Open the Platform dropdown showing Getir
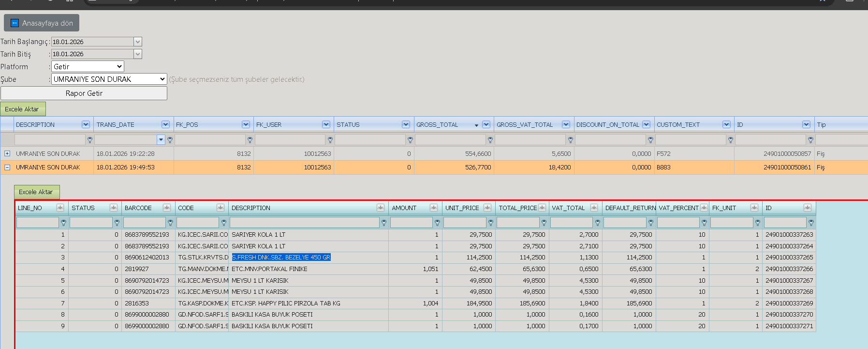The image size is (868, 349). 88,66
